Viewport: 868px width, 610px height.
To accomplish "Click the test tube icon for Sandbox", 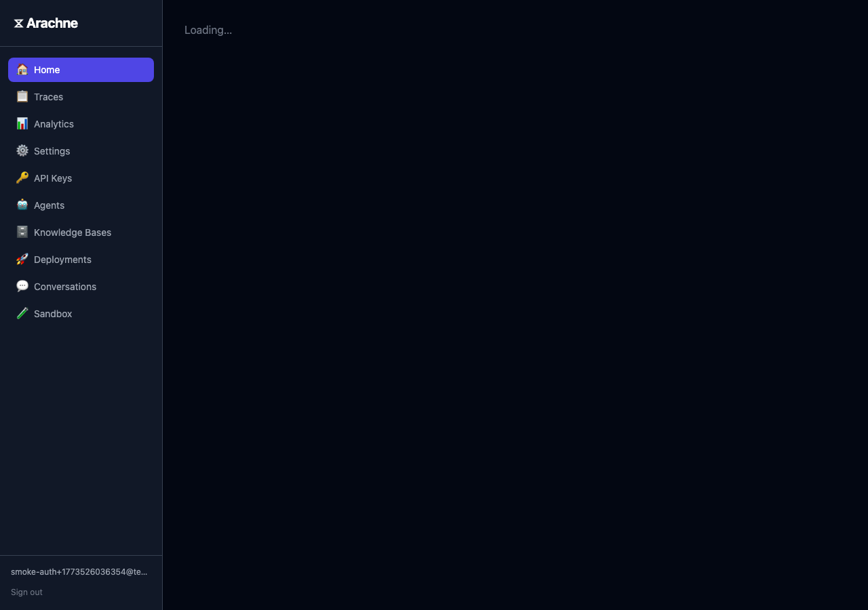I will [x=22, y=313].
